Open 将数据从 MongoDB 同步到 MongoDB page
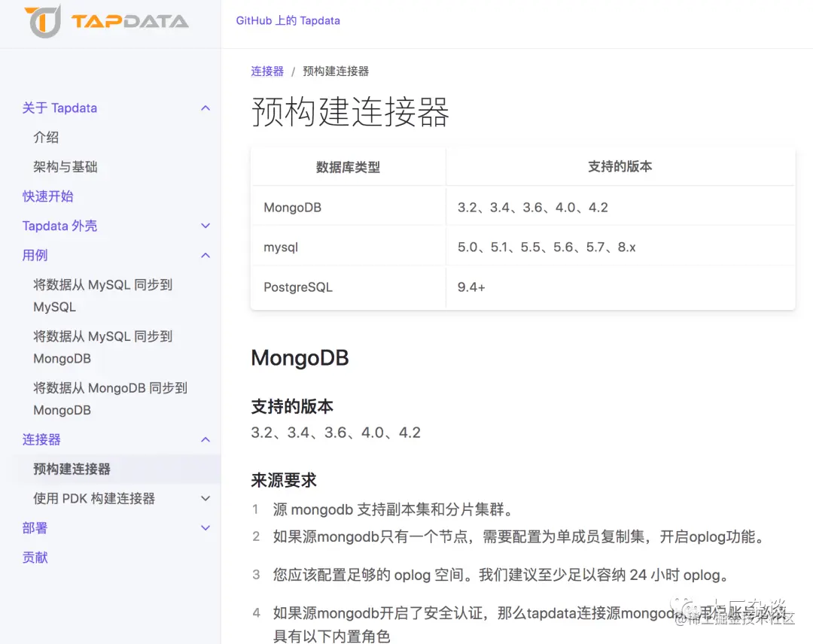 click(x=110, y=399)
